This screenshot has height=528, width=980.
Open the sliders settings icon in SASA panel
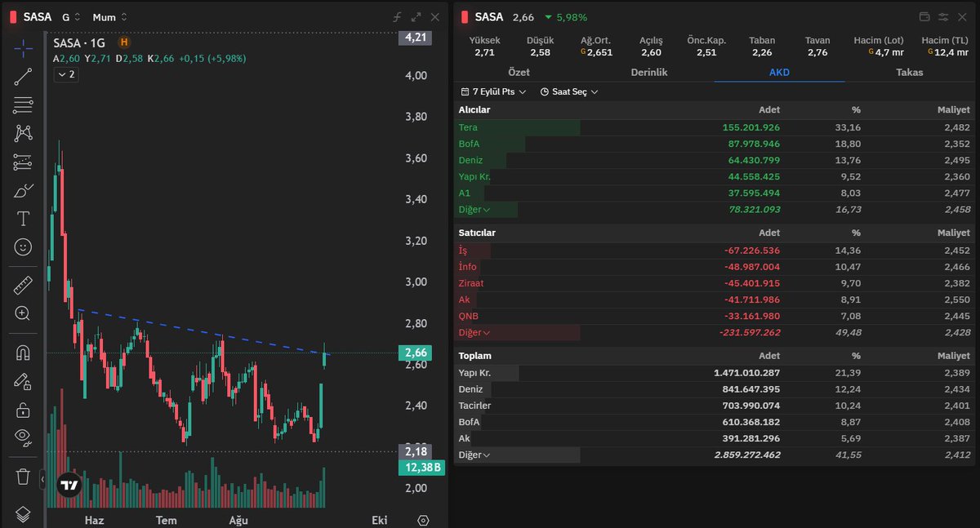tap(943, 16)
